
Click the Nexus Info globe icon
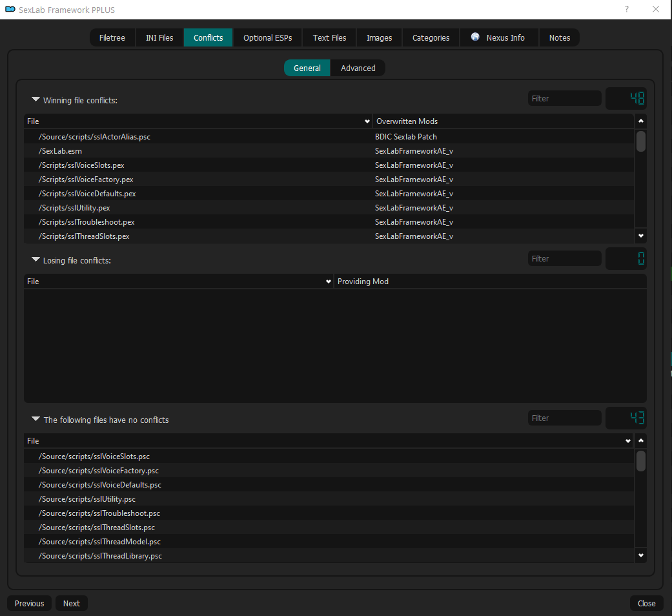pyautogui.click(x=475, y=37)
